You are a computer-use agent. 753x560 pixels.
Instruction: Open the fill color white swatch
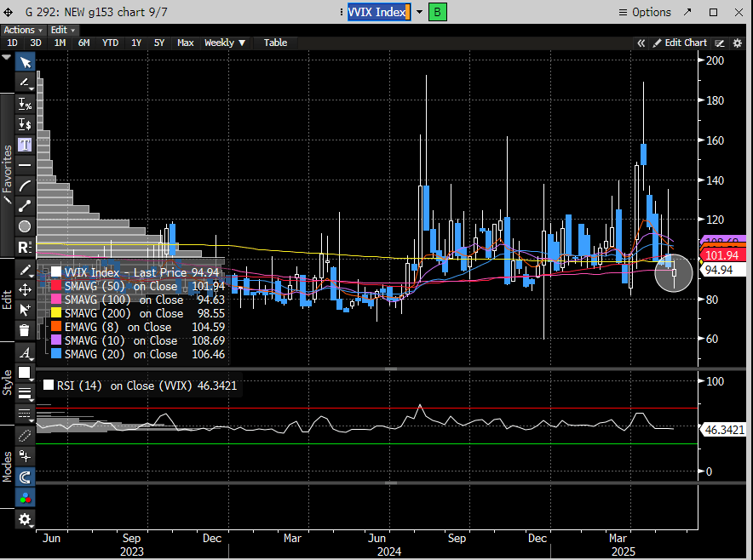pyautogui.click(x=25, y=373)
